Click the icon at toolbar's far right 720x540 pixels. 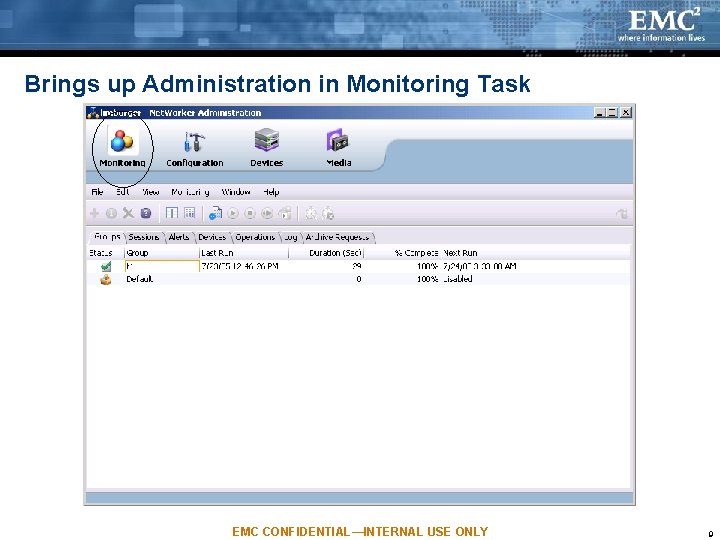(x=622, y=214)
